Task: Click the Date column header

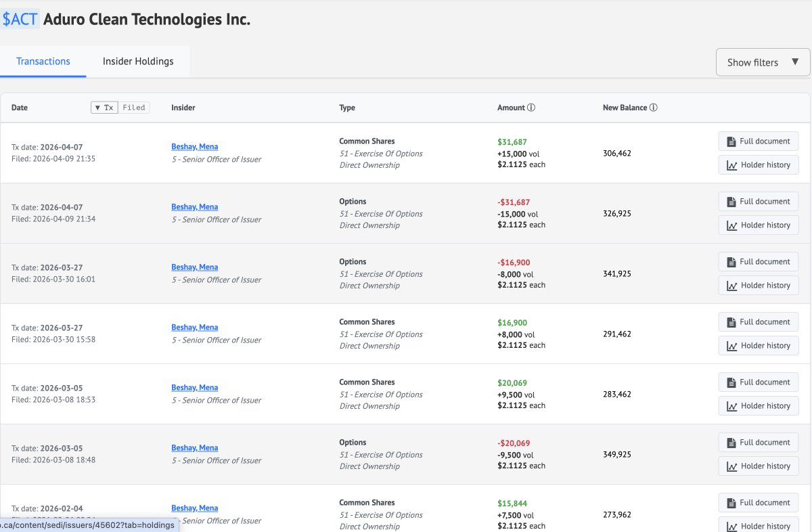Action: point(20,108)
